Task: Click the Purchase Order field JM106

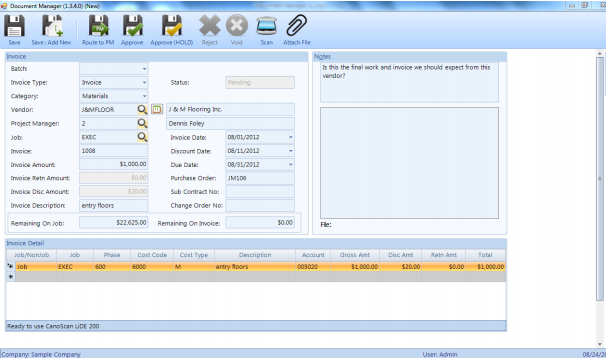Action: (x=260, y=178)
